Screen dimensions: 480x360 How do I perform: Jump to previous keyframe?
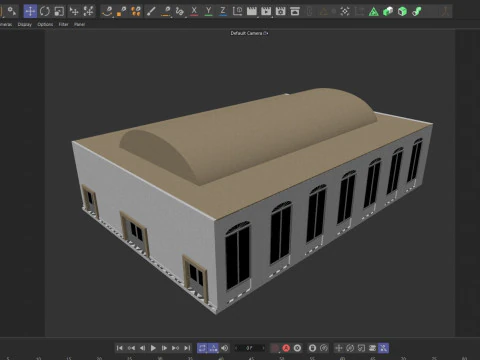131,348
